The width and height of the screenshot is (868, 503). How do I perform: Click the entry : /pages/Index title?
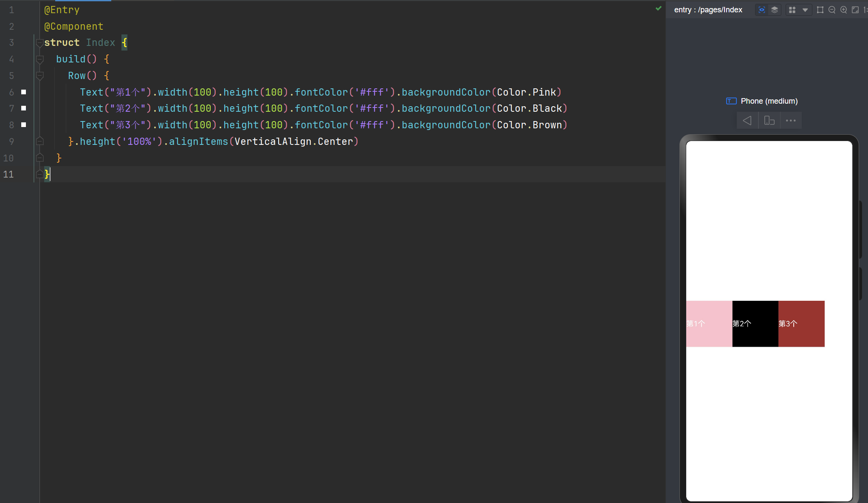708,10
